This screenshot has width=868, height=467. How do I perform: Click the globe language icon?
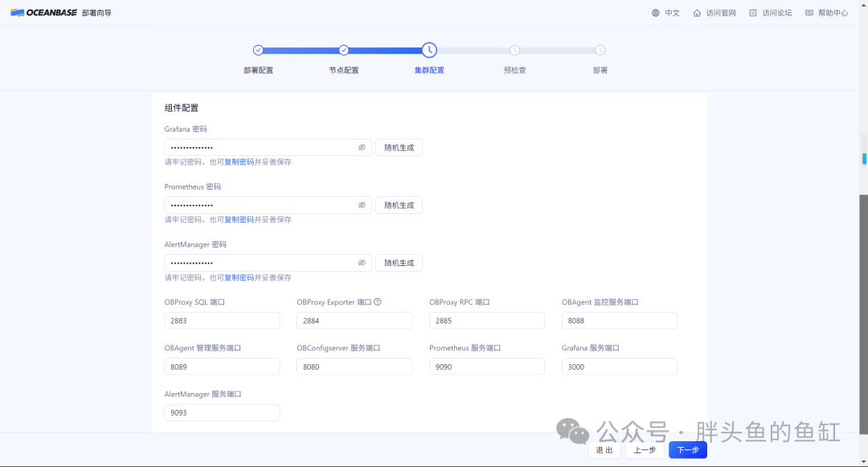tap(656, 13)
